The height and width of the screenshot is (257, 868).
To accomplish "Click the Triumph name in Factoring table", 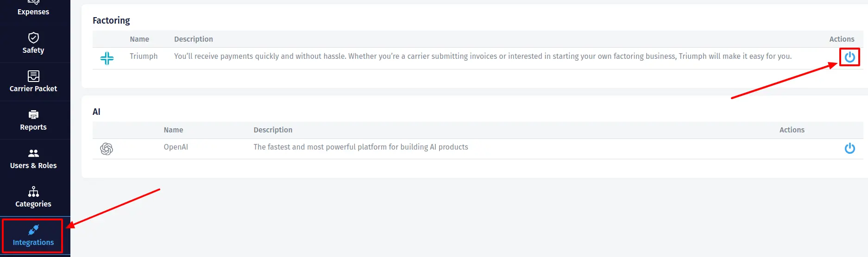I will [144, 56].
